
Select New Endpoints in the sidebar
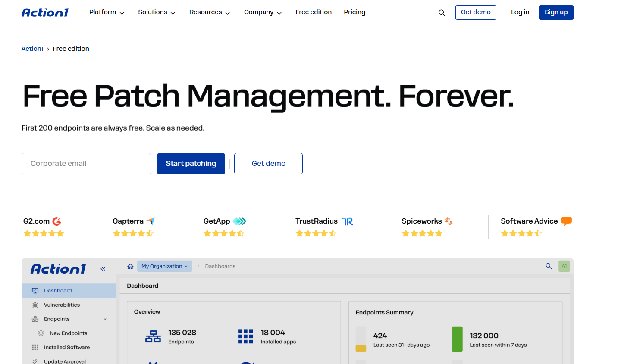[x=69, y=333]
